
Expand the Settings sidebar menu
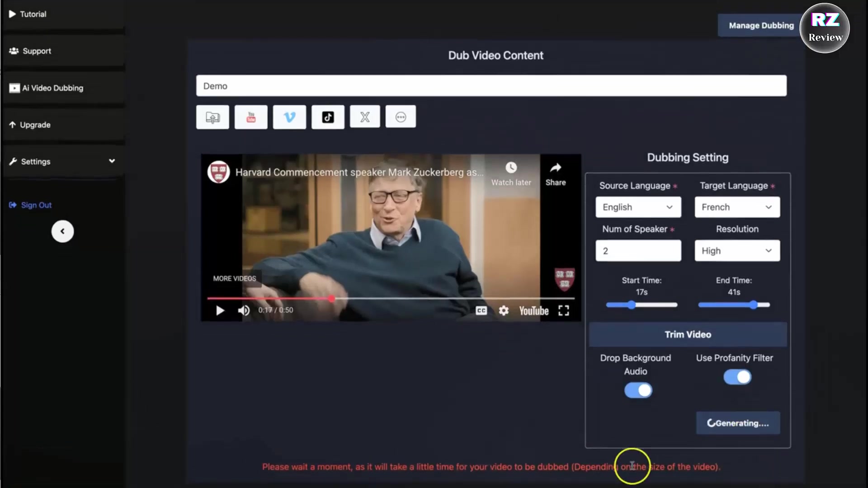tap(63, 162)
